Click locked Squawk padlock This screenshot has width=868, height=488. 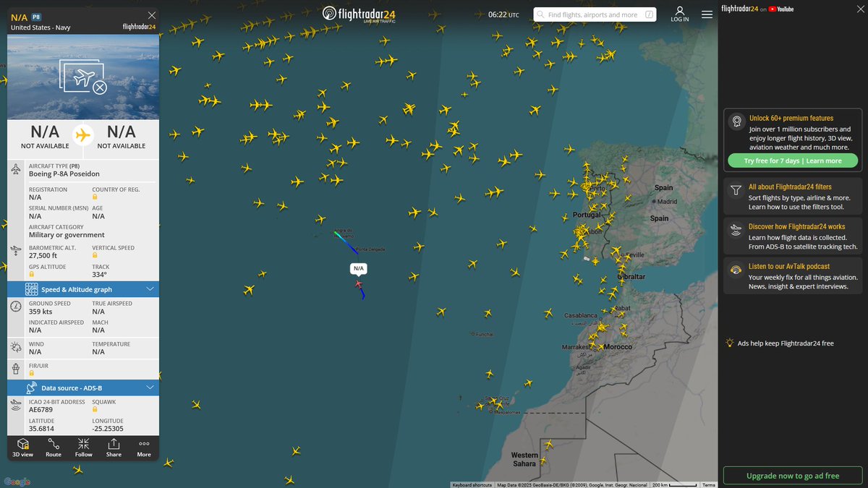[95, 411]
